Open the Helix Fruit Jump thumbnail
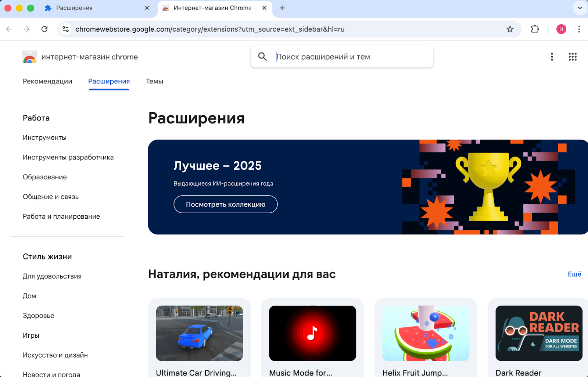This screenshot has height=377, width=588. (x=426, y=333)
